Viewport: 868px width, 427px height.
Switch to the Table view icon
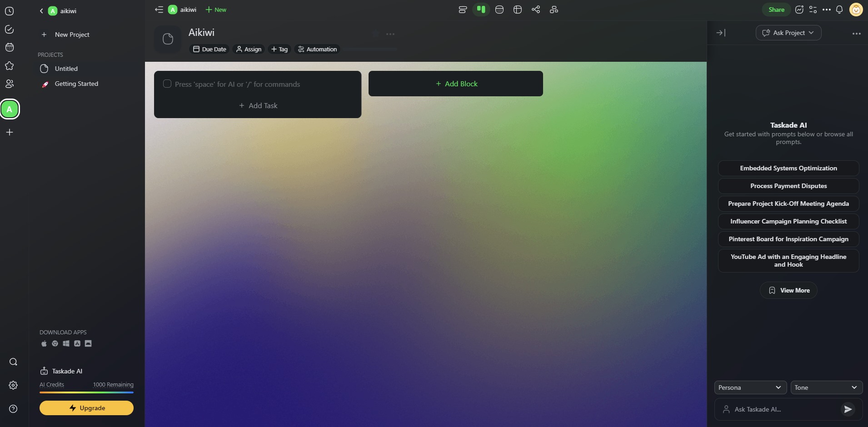pos(518,10)
